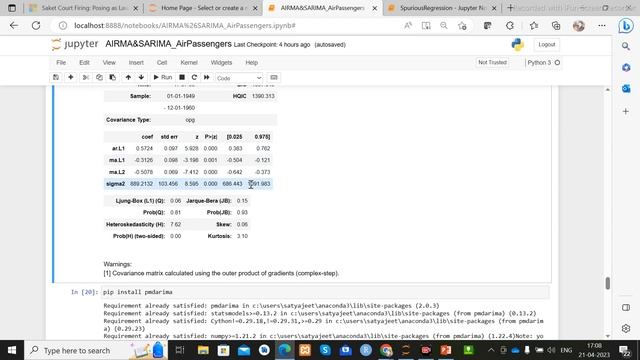The image size is (640, 360).
Task: Switch to the SpuriousRegression Jupyter tab
Action: (x=443, y=8)
